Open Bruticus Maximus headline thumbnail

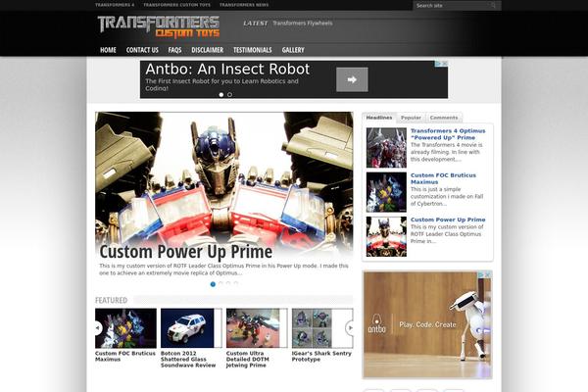pos(386,192)
